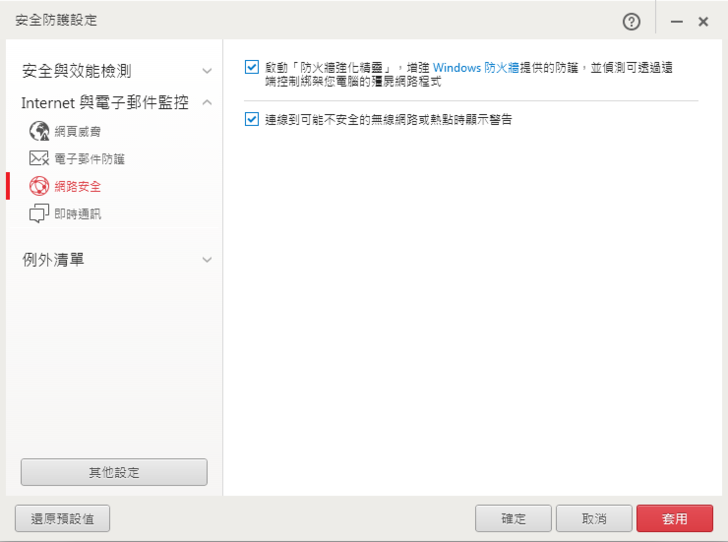
Task: Click the 還原預設值 button
Action: (62, 518)
